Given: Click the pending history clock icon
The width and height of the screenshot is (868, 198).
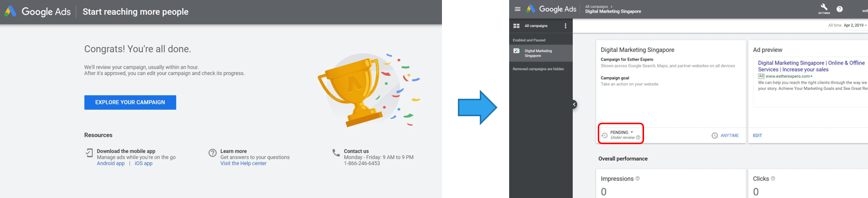Looking at the screenshot, I should [x=604, y=135].
